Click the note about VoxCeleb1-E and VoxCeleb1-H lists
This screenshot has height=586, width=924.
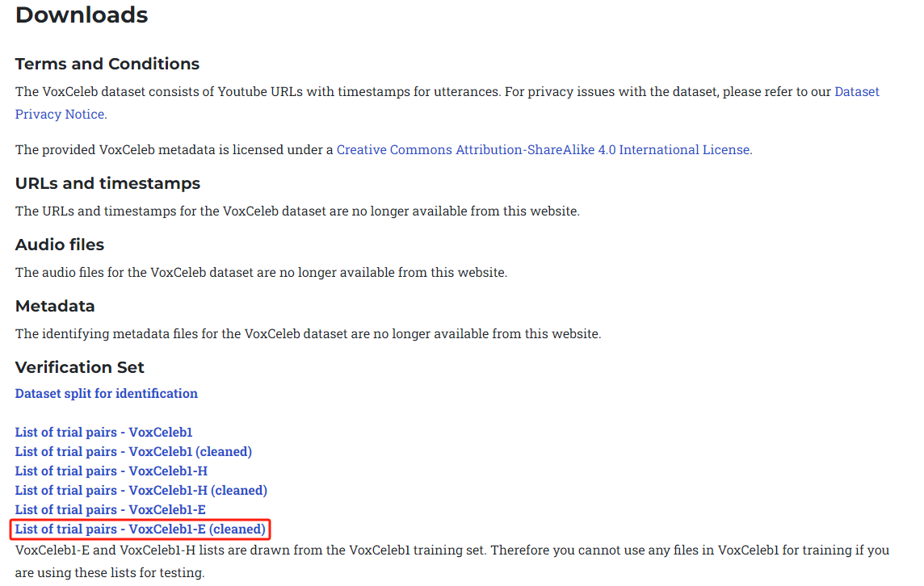click(x=452, y=561)
